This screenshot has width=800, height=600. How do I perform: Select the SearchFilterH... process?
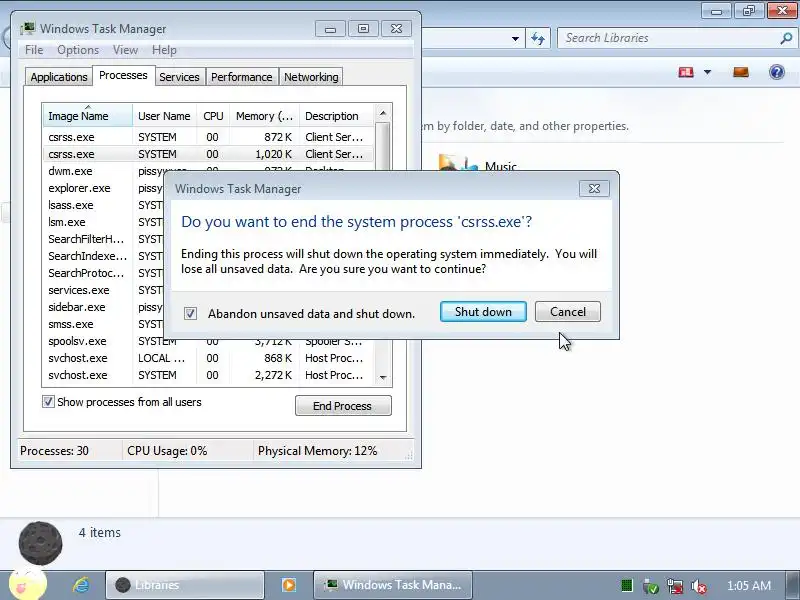click(x=104, y=239)
